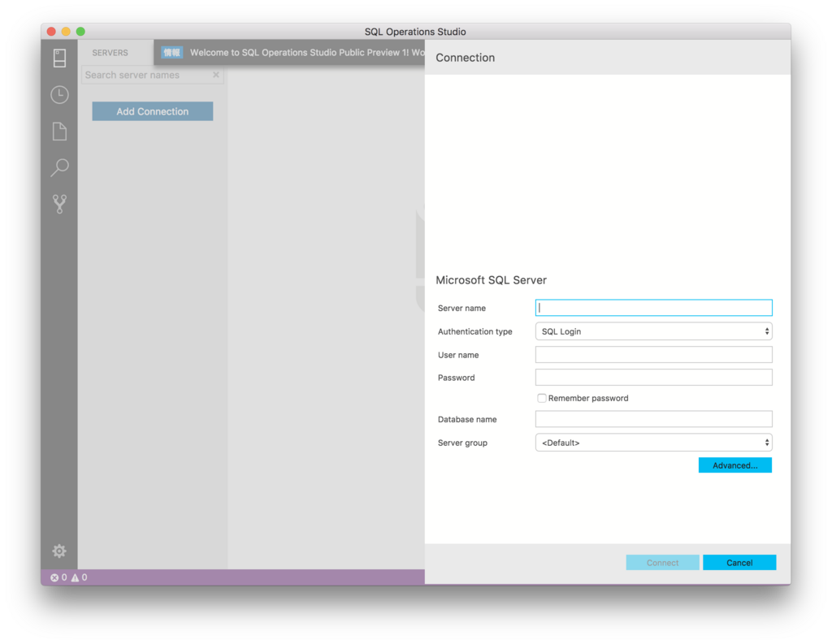This screenshot has height=644, width=832.
Task: Open the Search magnifier icon
Action: pos(59,167)
